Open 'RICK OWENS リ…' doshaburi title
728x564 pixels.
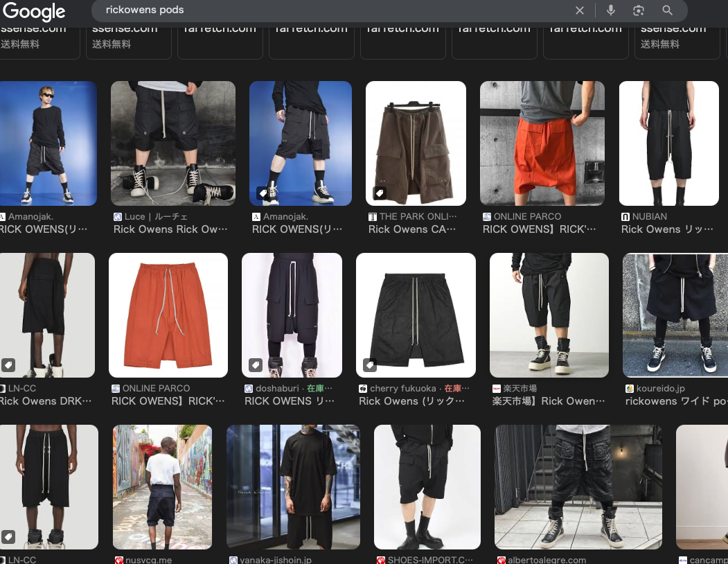(290, 401)
